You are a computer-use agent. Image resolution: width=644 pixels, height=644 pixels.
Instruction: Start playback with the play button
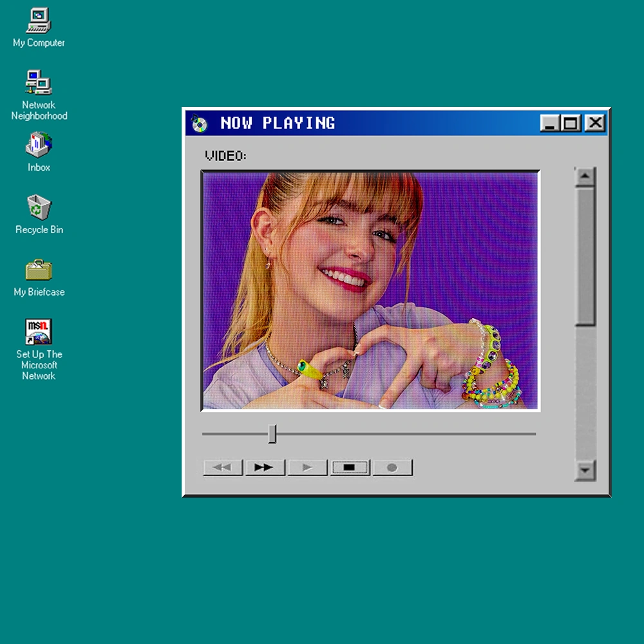tap(308, 468)
